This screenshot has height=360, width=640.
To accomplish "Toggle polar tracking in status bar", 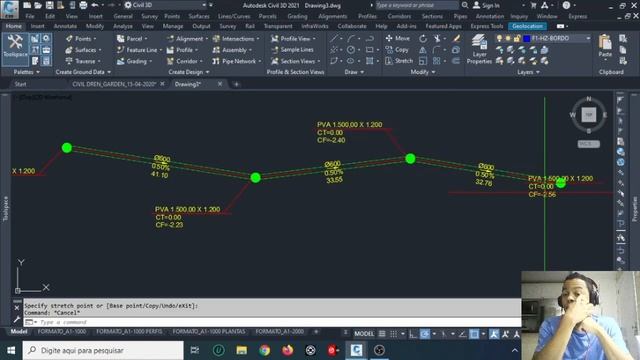I will pos(425,334).
